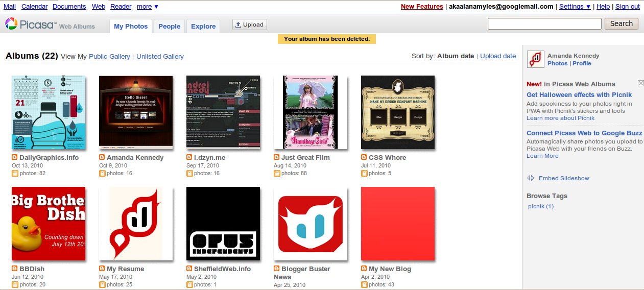Click lock icon under i.dzyn.me album

(x=189, y=174)
